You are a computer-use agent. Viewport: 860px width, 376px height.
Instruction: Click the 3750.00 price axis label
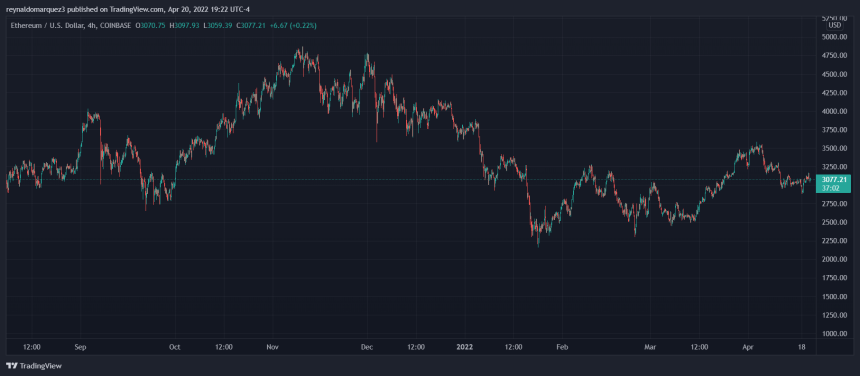click(x=834, y=130)
